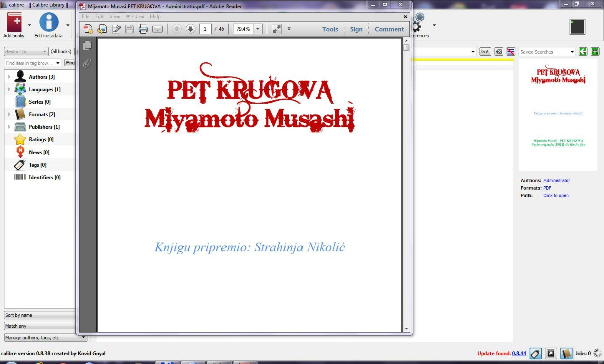Click the Find item in tag browser field

click(x=32, y=63)
